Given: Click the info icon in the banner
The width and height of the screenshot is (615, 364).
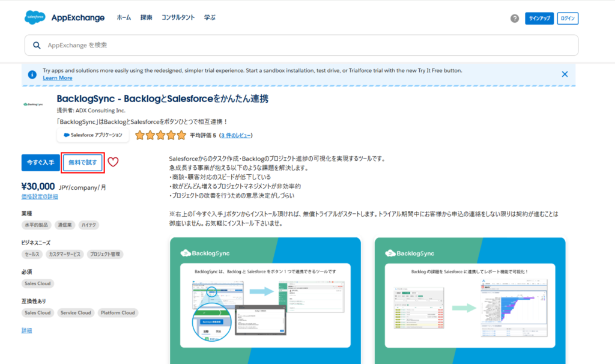Looking at the screenshot, I should click(32, 74).
